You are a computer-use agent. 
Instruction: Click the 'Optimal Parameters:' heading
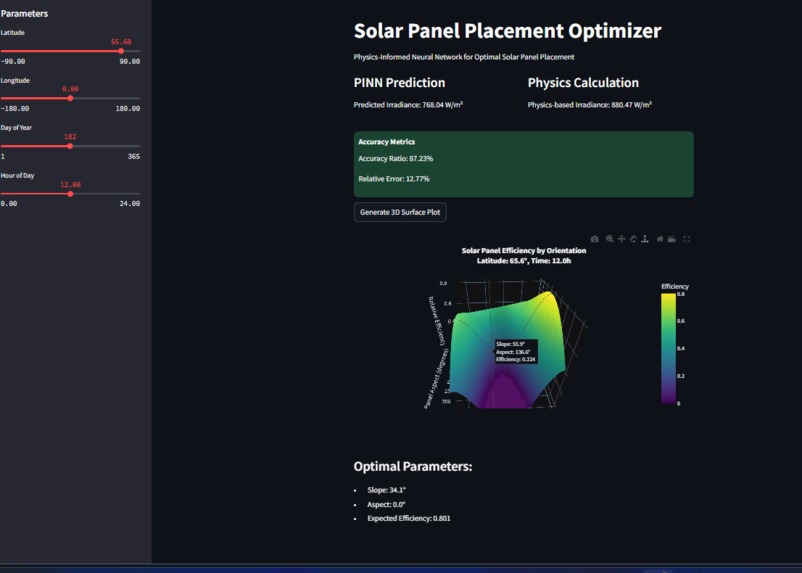(413, 467)
